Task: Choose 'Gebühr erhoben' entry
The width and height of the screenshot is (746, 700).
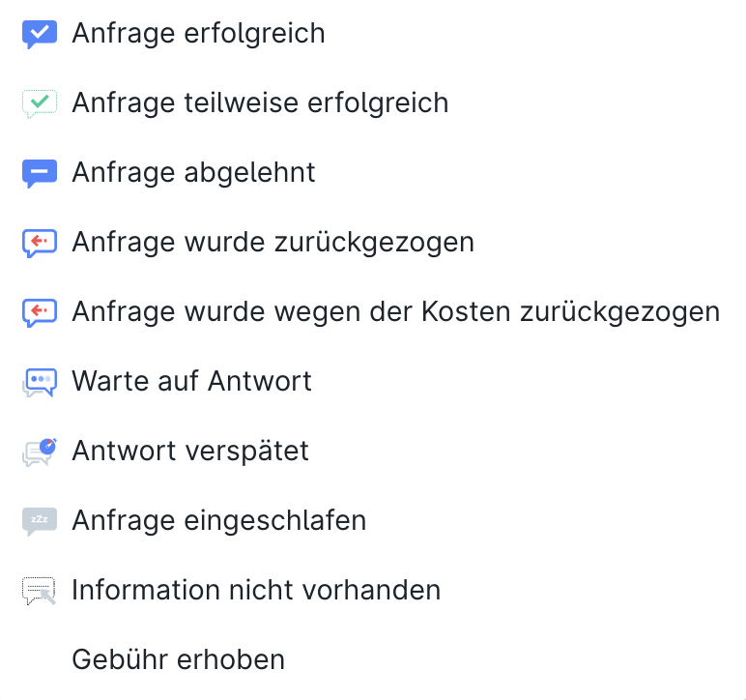Action: click(179, 659)
